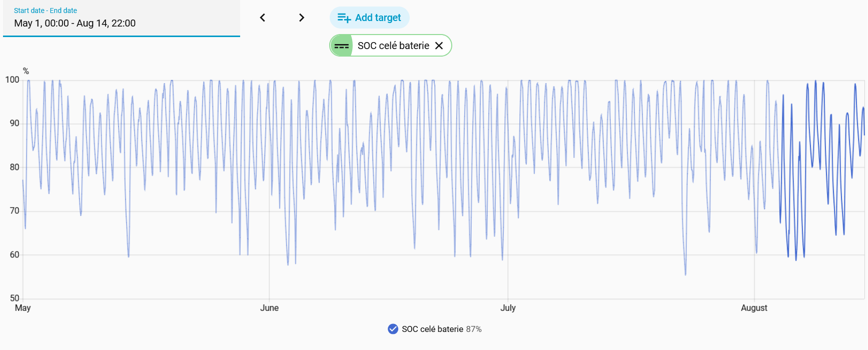Click the 'SOC celé baterie 87%' legend text
Image resolution: width=868 pixels, height=350 pixels.
(442, 329)
